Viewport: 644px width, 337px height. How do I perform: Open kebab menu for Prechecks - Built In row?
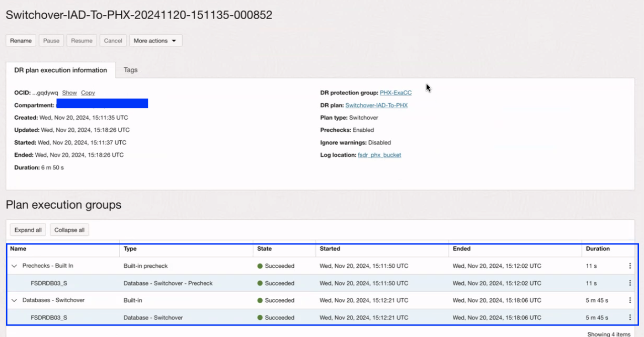[630, 266]
